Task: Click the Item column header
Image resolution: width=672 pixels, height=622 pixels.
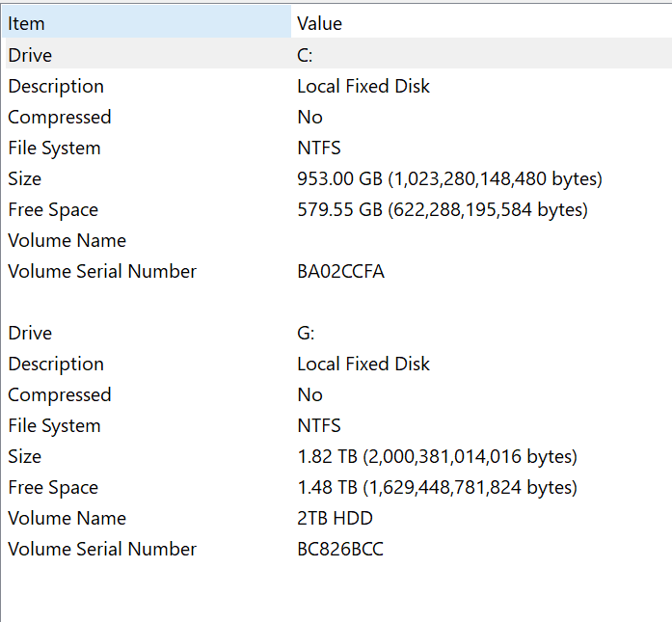Action: coord(26,23)
